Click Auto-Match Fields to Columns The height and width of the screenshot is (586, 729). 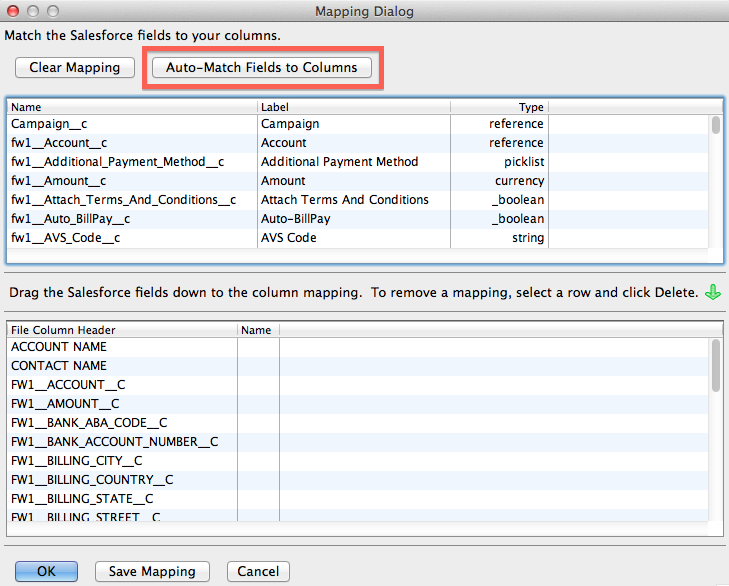[262, 67]
